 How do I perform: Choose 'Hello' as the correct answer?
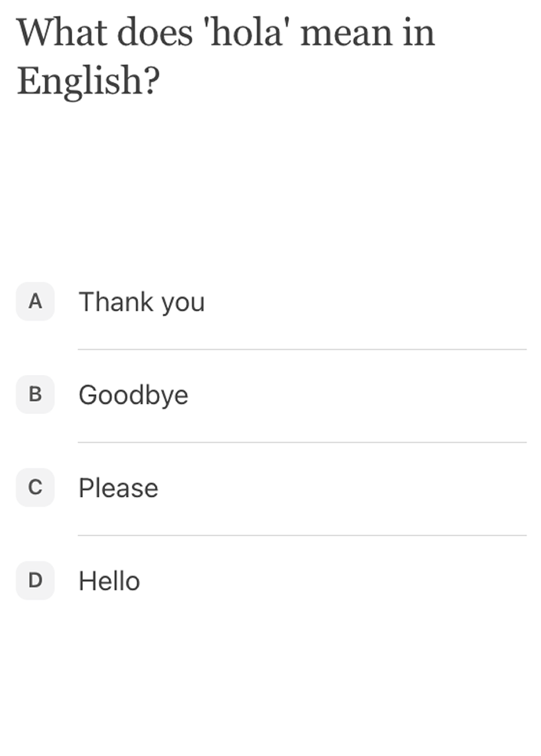(108, 581)
